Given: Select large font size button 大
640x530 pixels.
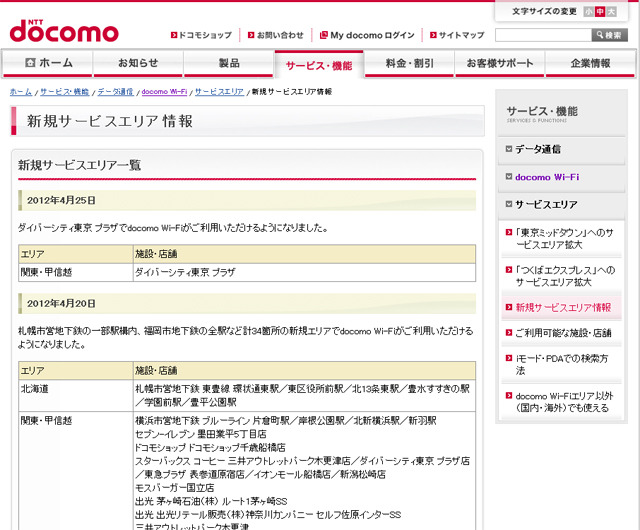Looking at the screenshot, I should 611,12.
